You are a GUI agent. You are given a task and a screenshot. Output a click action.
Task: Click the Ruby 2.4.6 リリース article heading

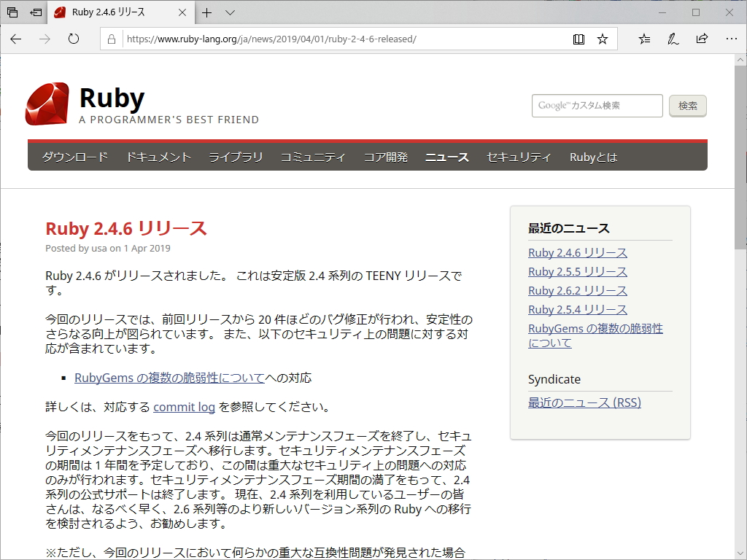(x=126, y=228)
